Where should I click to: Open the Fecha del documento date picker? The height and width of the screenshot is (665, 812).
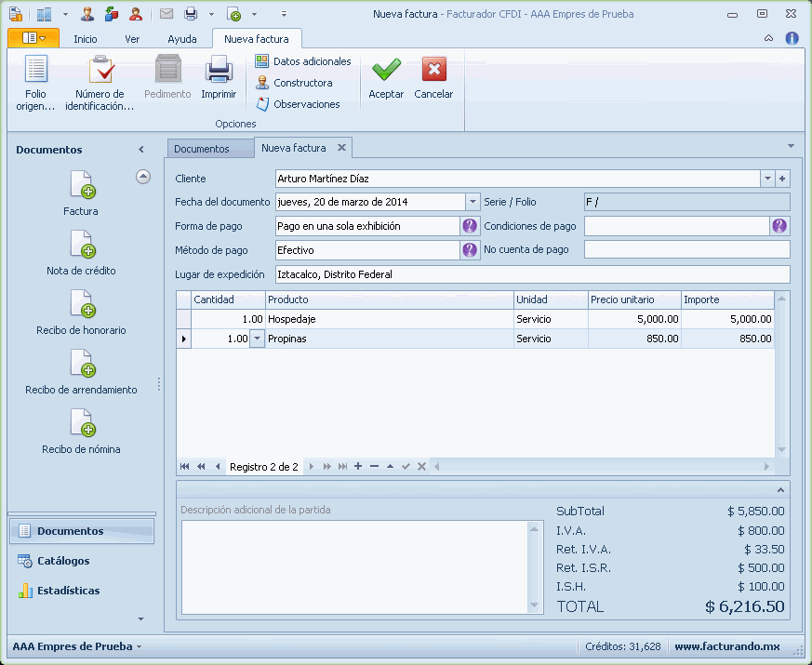pyautogui.click(x=473, y=202)
